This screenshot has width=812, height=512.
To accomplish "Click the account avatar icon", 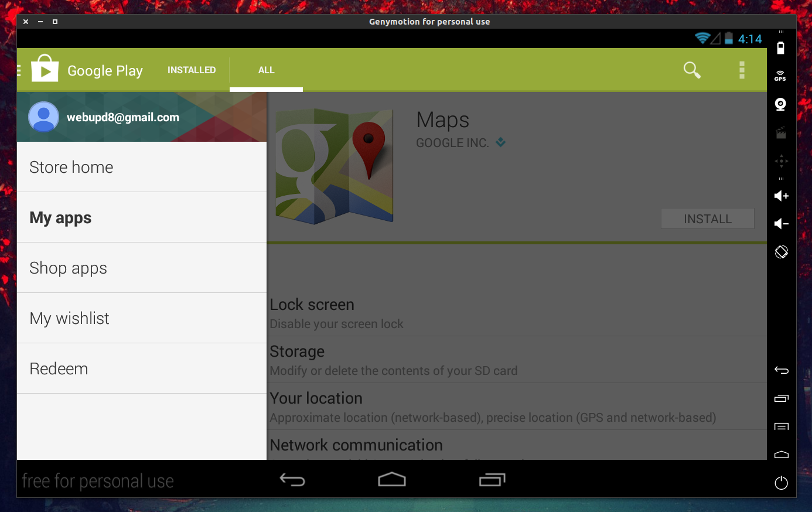I will coord(43,117).
